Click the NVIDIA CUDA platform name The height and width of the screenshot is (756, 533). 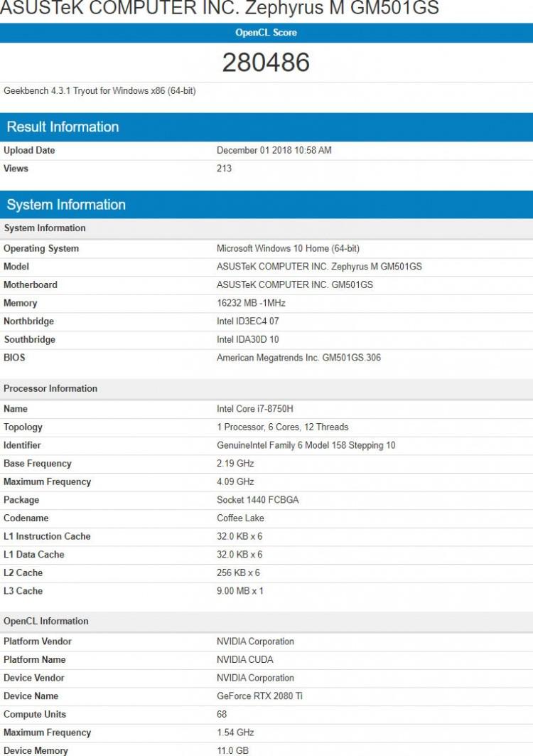pyautogui.click(x=245, y=660)
